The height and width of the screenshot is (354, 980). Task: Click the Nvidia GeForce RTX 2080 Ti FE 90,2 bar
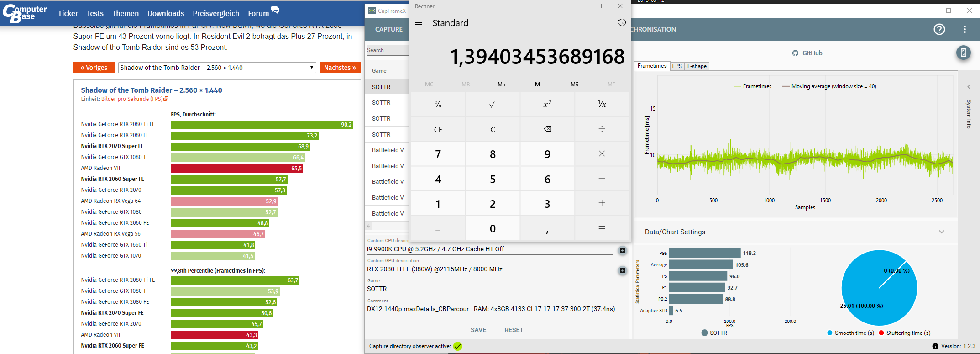[x=262, y=124]
